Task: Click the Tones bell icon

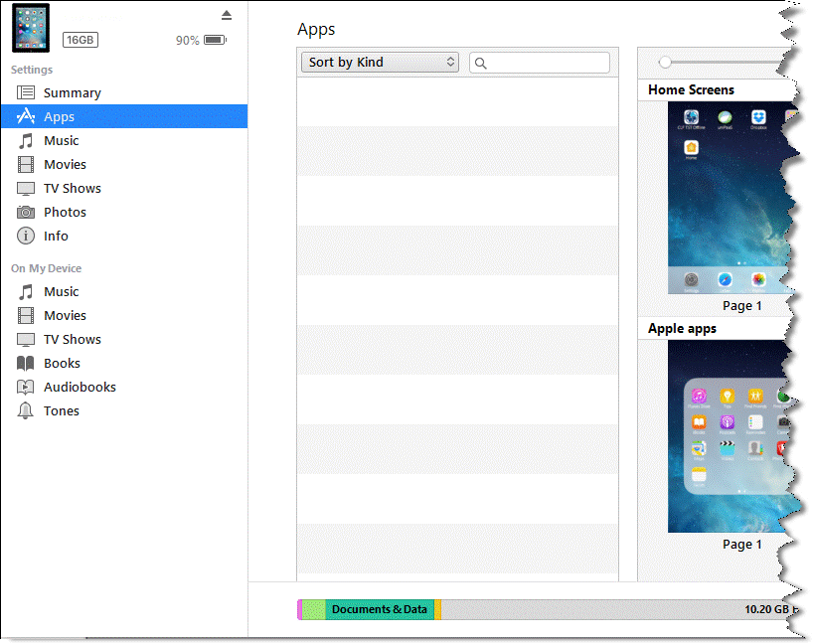Action: coord(26,410)
